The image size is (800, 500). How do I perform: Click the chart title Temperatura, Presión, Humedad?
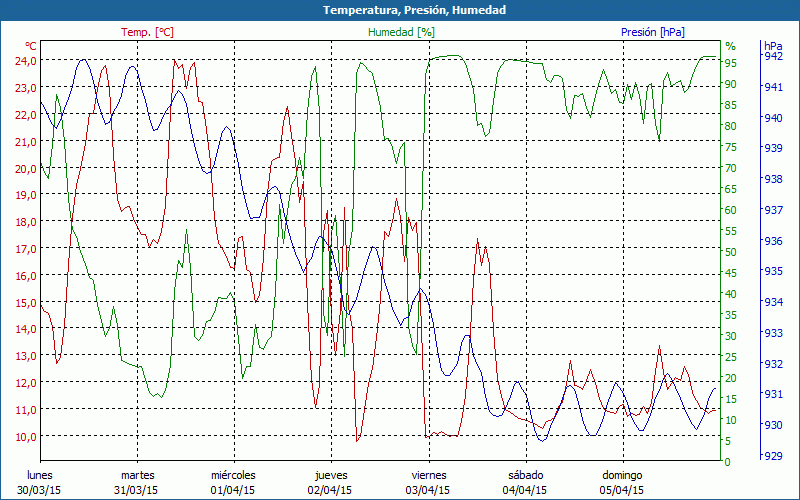coord(400,10)
